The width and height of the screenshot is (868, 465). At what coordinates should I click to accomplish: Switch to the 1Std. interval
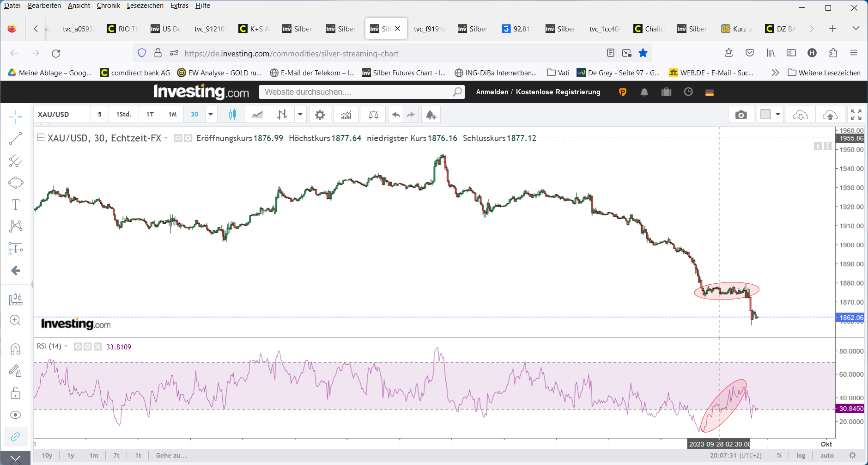click(123, 115)
